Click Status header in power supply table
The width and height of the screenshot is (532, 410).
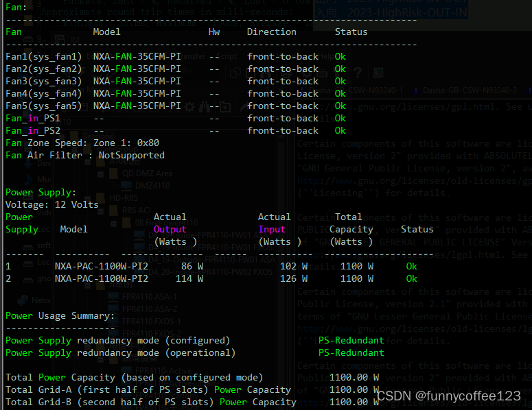pyautogui.click(x=417, y=230)
